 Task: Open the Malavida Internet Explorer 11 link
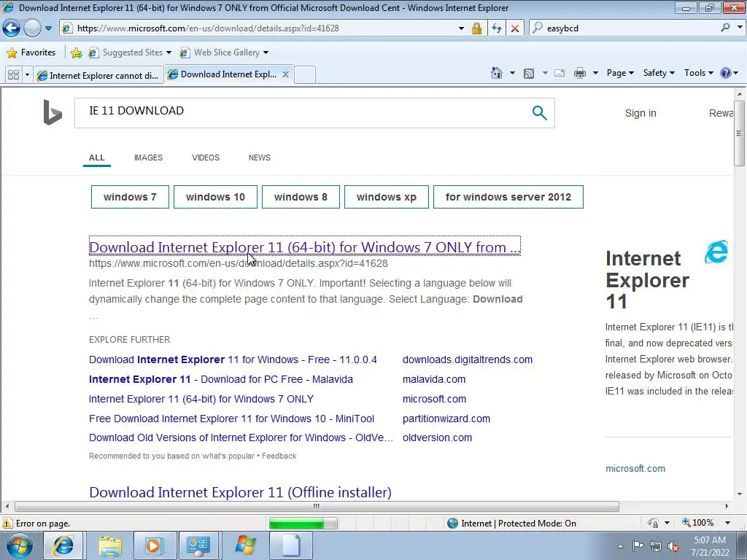[221, 379]
